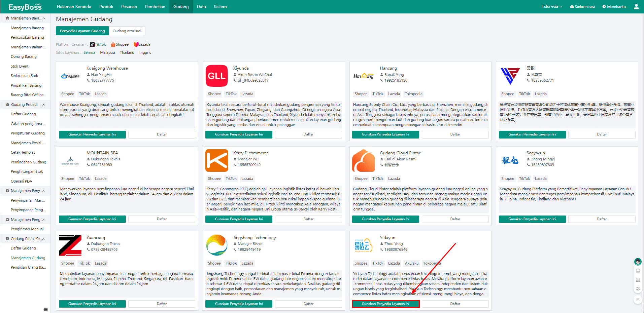
Task: Use Yidayun as service provider
Action: (x=385, y=304)
